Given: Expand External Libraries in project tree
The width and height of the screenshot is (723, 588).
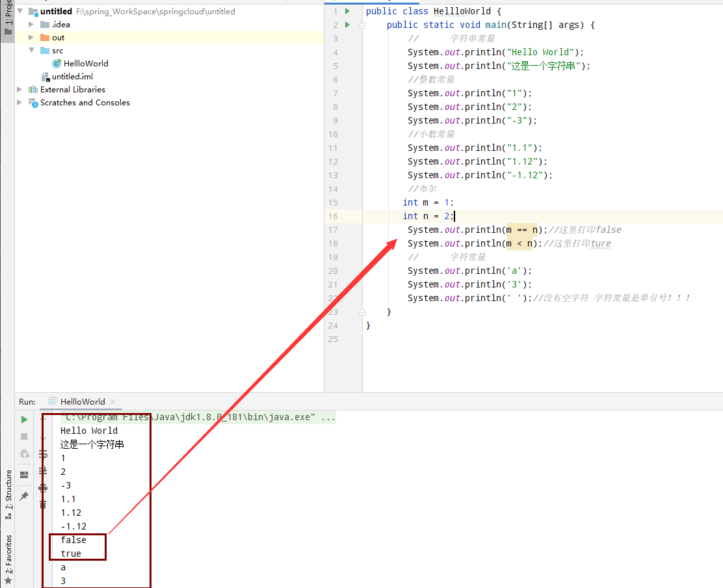Looking at the screenshot, I should click(x=20, y=90).
